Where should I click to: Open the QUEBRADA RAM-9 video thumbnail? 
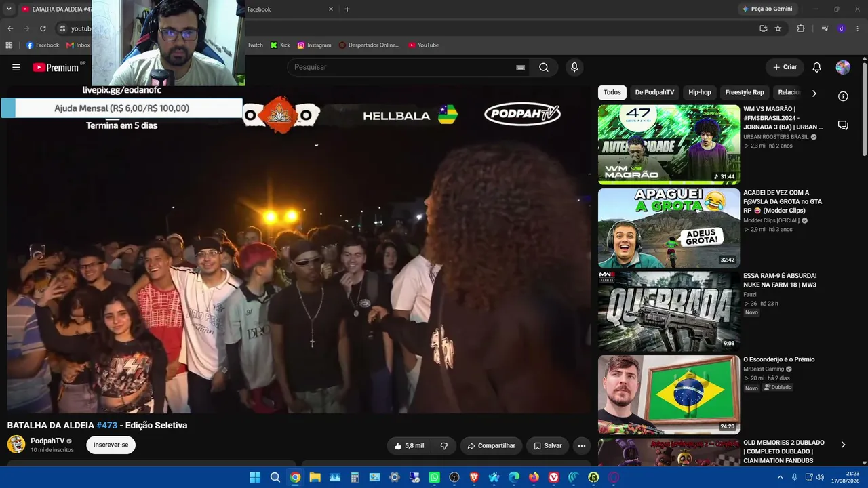pos(669,311)
